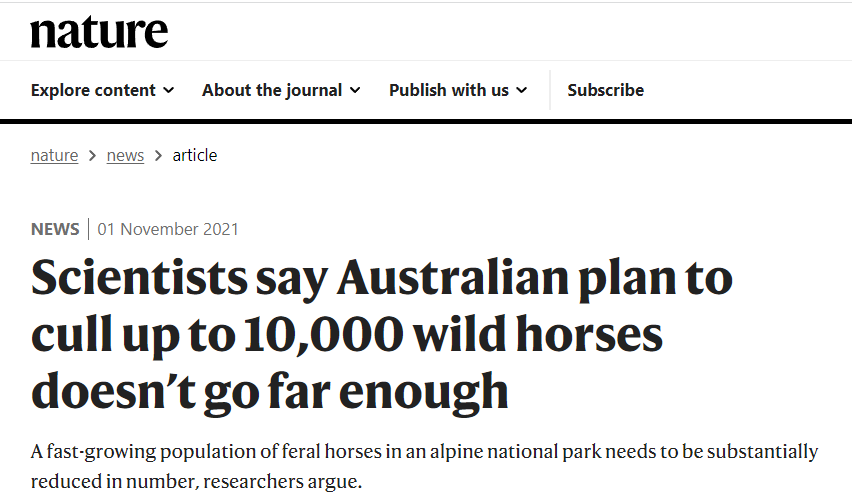Click the vertical divider left of Subscribe
The height and width of the screenshot is (501, 852).
[x=550, y=90]
